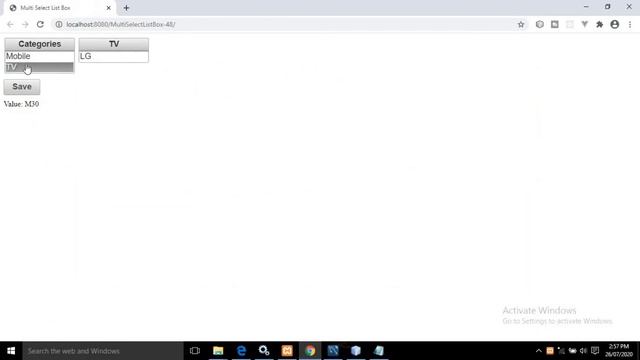The image size is (640, 360).
Task: Open battery status tray icon
Action: click(573, 351)
